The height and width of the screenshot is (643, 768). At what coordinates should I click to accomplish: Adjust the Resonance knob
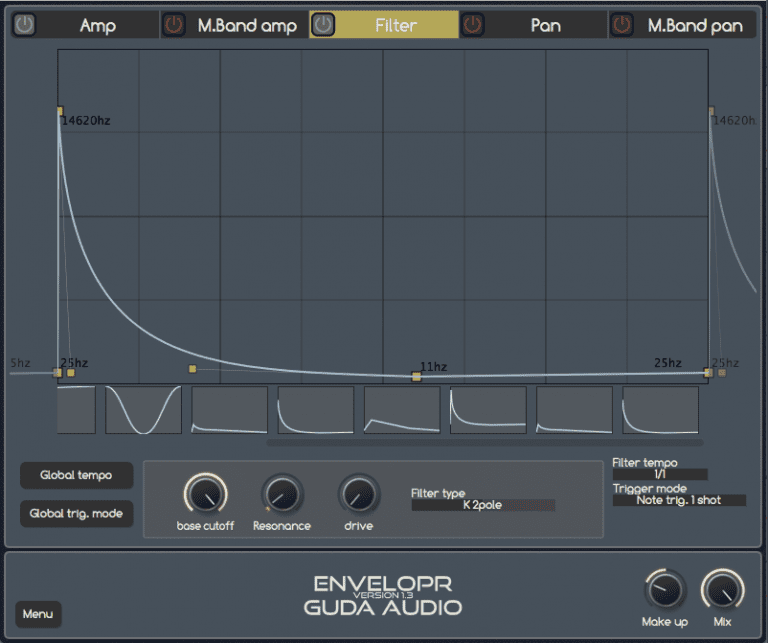point(282,494)
